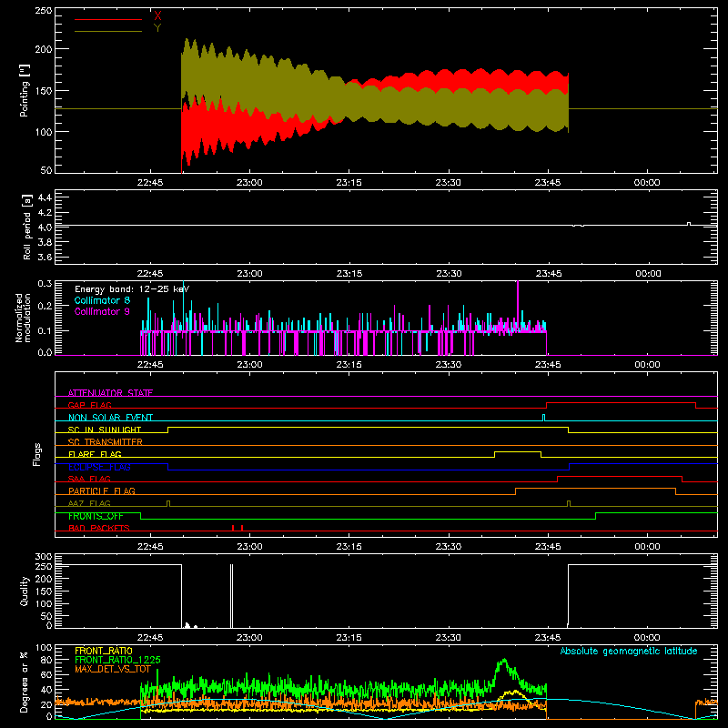Click the raised SC_IN_SUNLIGHT segment
This screenshot has height=728, width=728.
[x=368, y=428]
